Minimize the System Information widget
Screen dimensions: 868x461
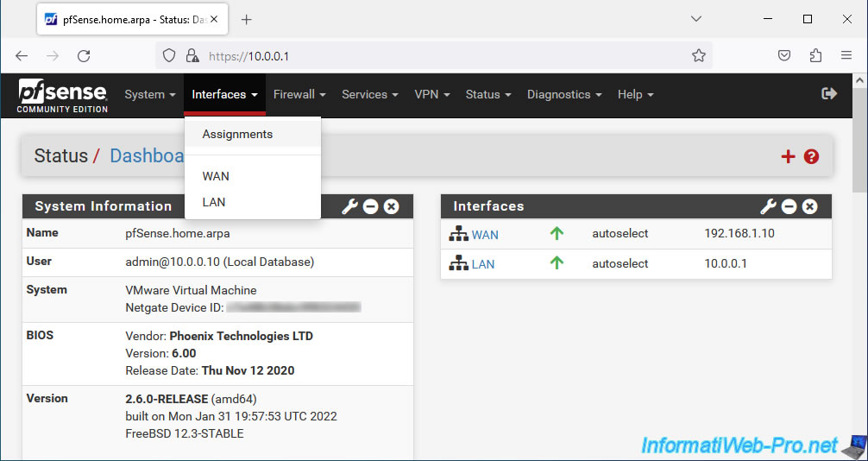pos(370,206)
